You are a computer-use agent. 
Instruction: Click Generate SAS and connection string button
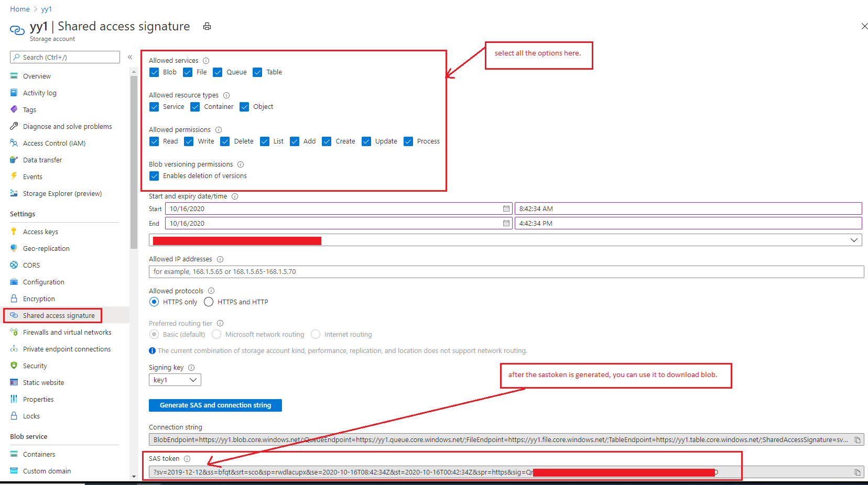coord(215,405)
